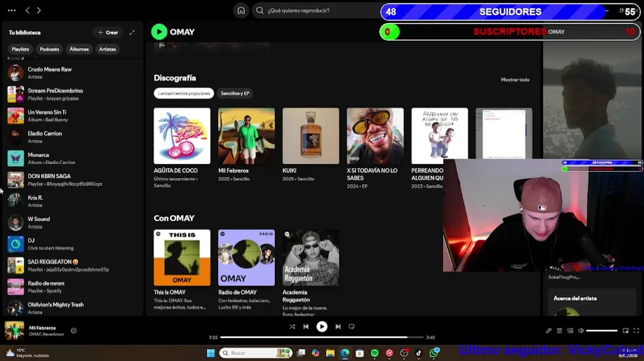Adjust the volume slider

602,330
